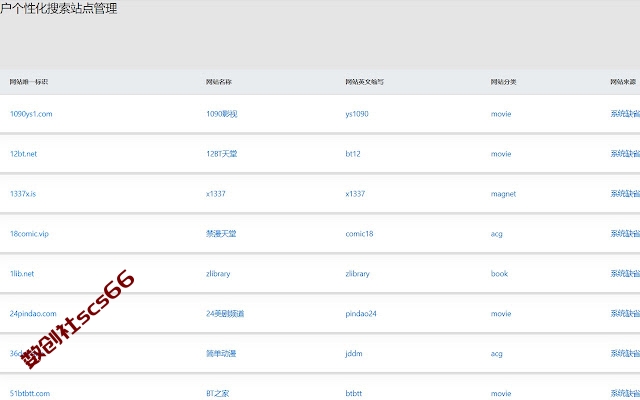The height and width of the screenshot is (400, 640).
Task: Click movie category in the 12bt.net row
Action: tap(501, 154)
